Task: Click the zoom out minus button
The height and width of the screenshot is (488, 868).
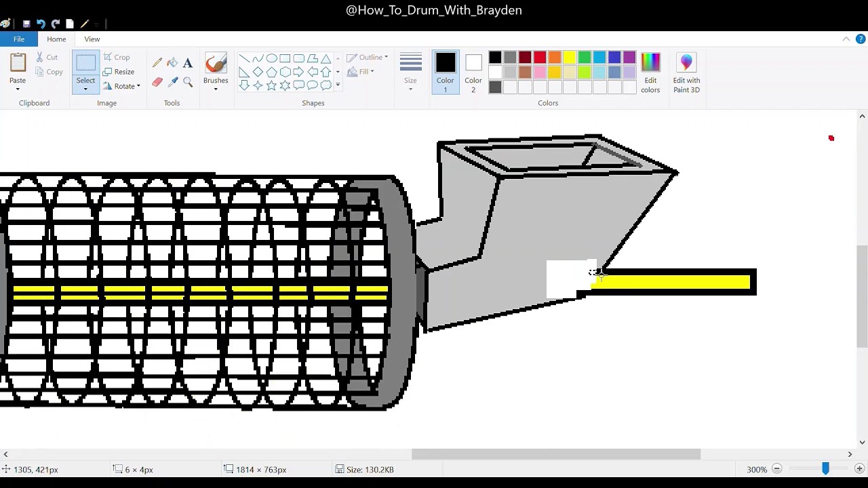Action: [x=777, y=469]
